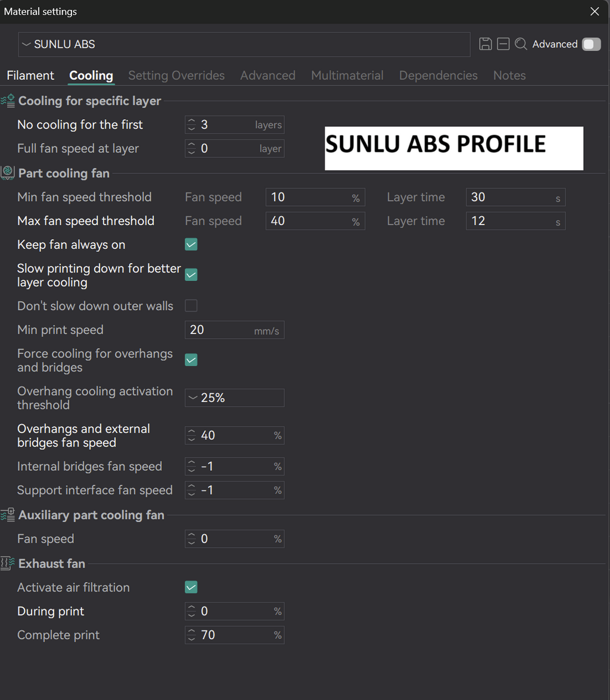Toggle the Advanced mode switch

click(x=591, y=44)
